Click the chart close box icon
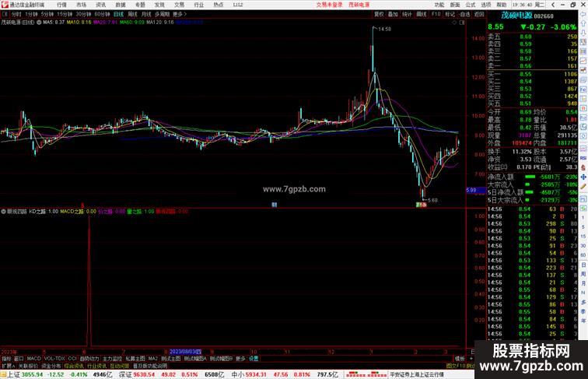The image size is (588, 379). click(462, 23)
